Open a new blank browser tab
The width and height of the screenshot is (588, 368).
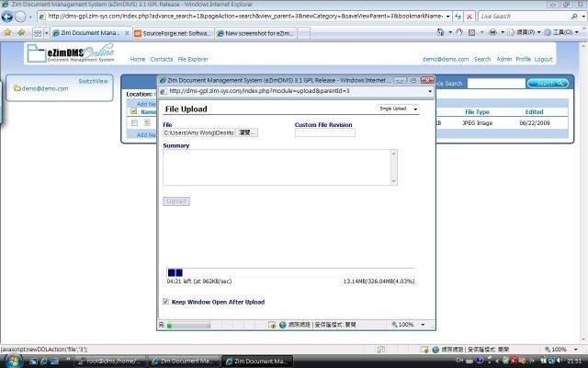tap(303, 33)
